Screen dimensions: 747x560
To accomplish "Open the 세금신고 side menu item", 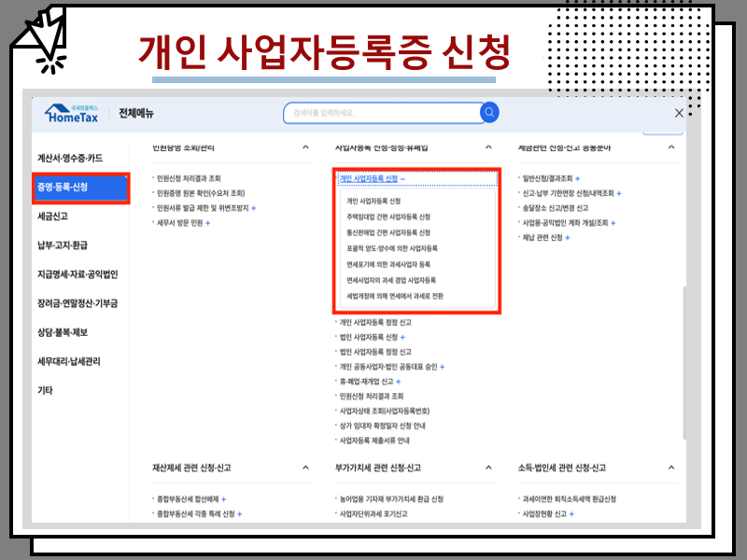I will point(53,217).
